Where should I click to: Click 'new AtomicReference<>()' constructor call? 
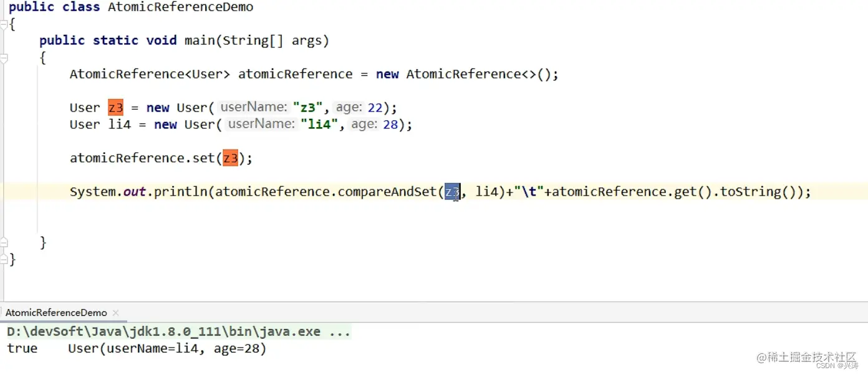pos(464,74)
